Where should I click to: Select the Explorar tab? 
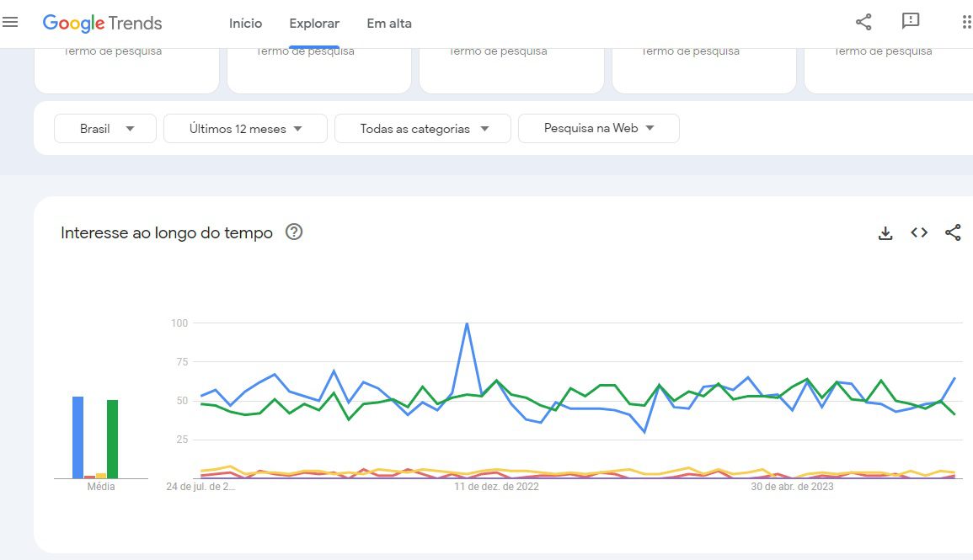(314, 24)
